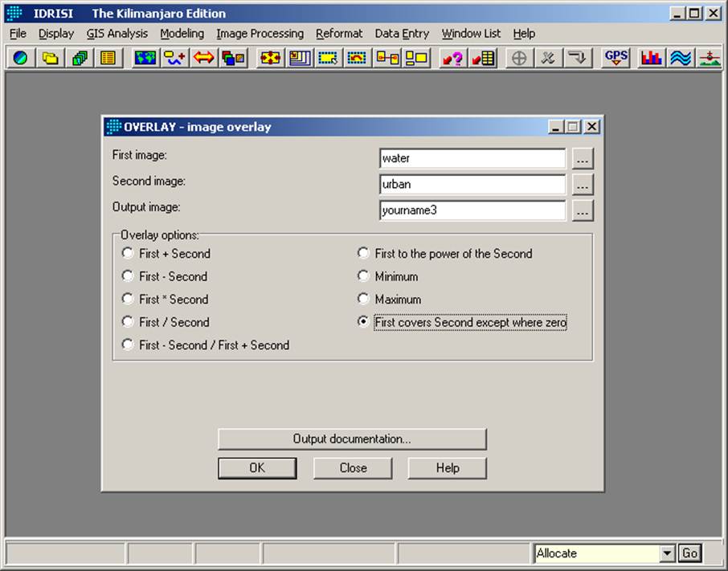Select 'First to the power of the Second'
This screenshot has width=728, height=571.
(x=363, y=253)
